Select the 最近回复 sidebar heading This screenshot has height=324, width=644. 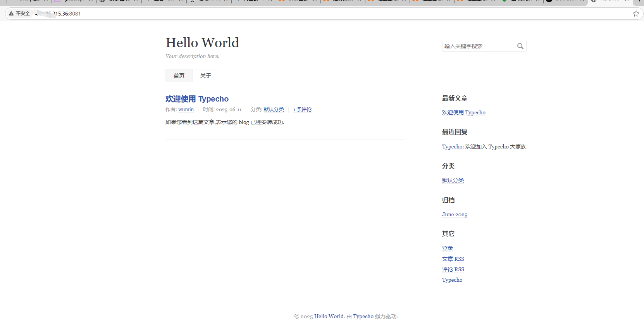pos(455,132)
